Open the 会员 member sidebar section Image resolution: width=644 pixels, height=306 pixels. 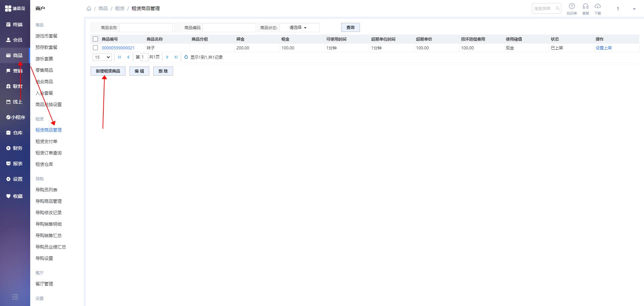(15, 40)
